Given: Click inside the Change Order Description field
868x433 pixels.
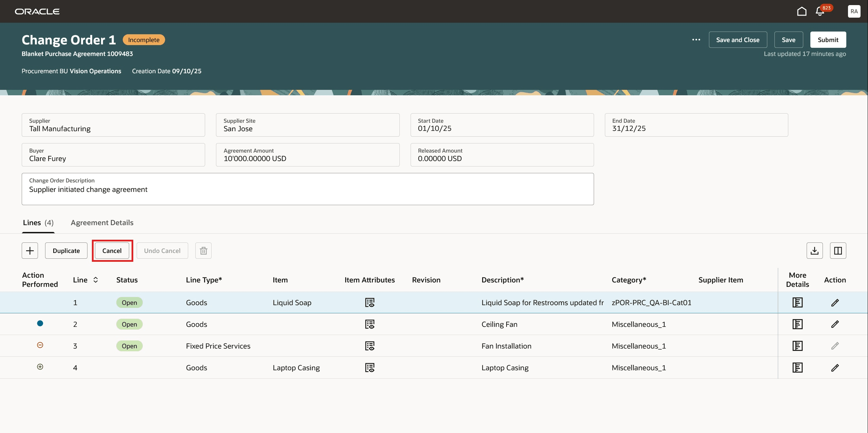Looking at the screenshot, I should [305, 189].
